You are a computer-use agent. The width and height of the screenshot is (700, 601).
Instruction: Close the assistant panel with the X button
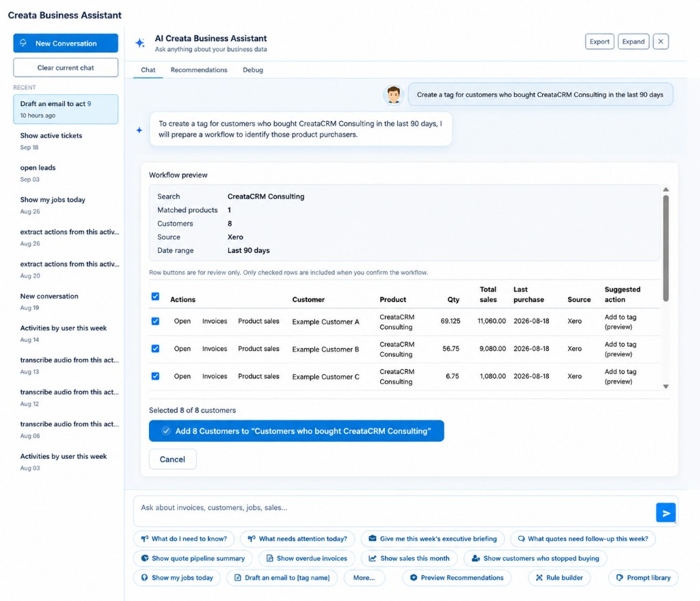[660, 42]
